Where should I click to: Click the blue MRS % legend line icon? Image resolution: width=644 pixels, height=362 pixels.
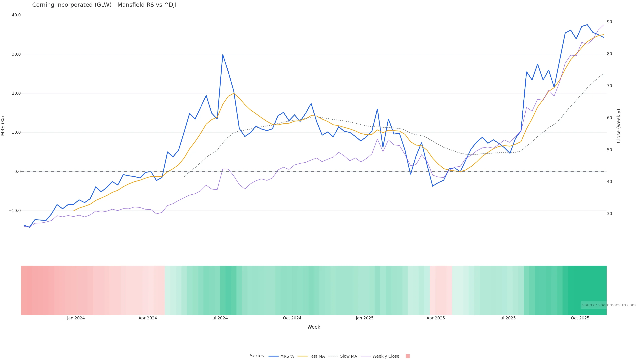(x=274, y=356)
